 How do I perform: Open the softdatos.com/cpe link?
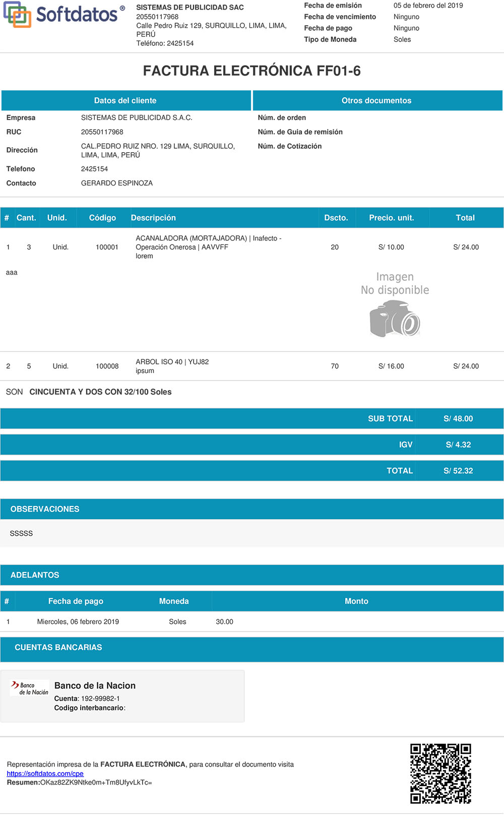tap(45, 774)
